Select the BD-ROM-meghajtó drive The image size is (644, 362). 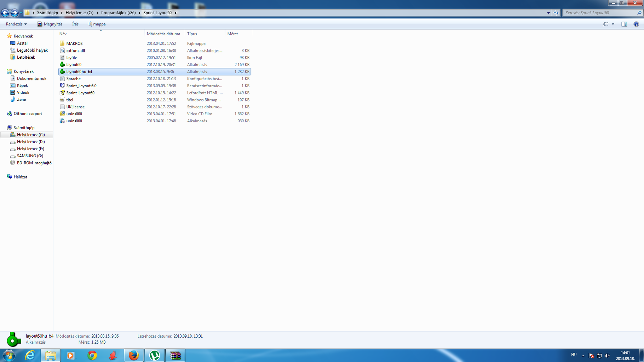(34, 163)
